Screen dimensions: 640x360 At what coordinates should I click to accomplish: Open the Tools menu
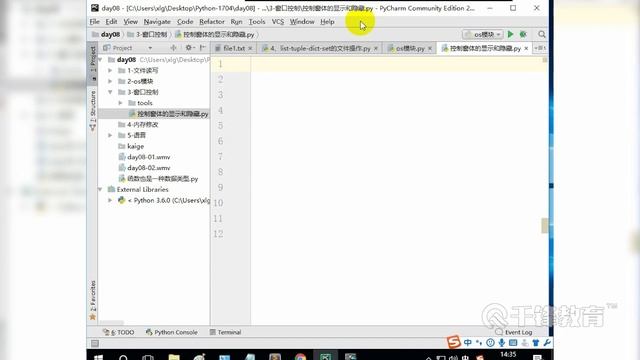257,22
